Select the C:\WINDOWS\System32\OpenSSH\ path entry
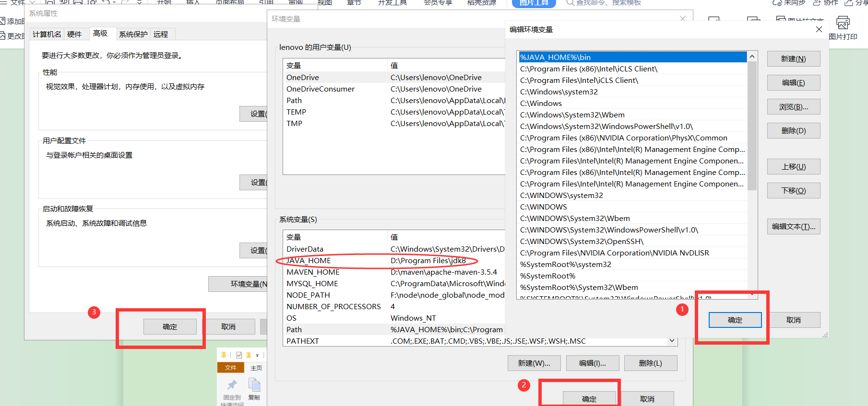This screenshot has height=406, width=868. tap(632, 241)
